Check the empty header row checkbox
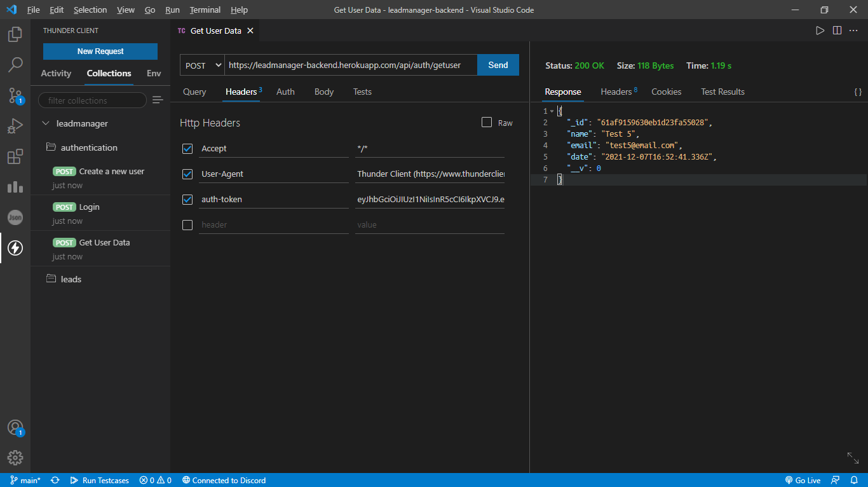 pyautogui.click(x=187, y=225)
